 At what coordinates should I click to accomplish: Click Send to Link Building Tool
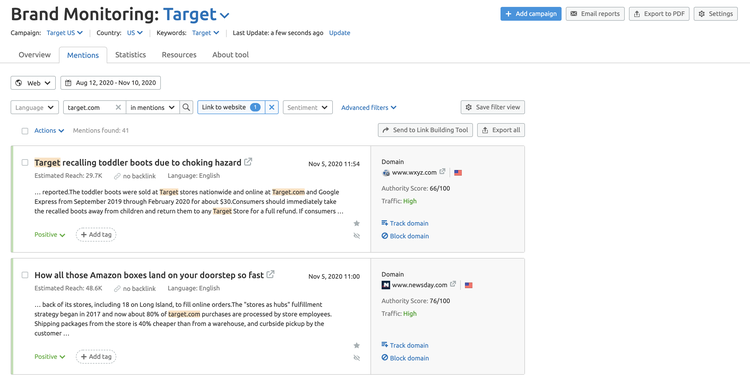coord(425,130)
